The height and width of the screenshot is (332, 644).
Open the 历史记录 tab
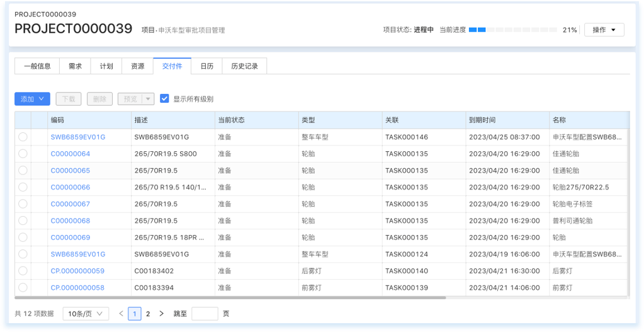pos(244,66)
